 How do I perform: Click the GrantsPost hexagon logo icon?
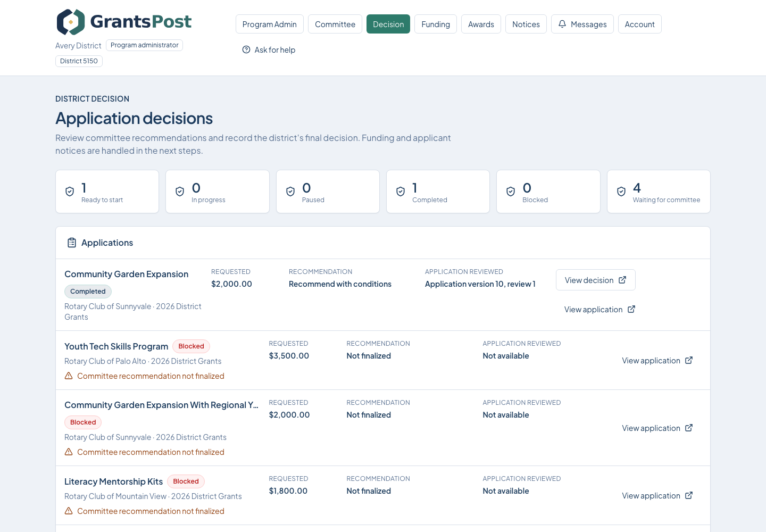click(x=71, y=22)
